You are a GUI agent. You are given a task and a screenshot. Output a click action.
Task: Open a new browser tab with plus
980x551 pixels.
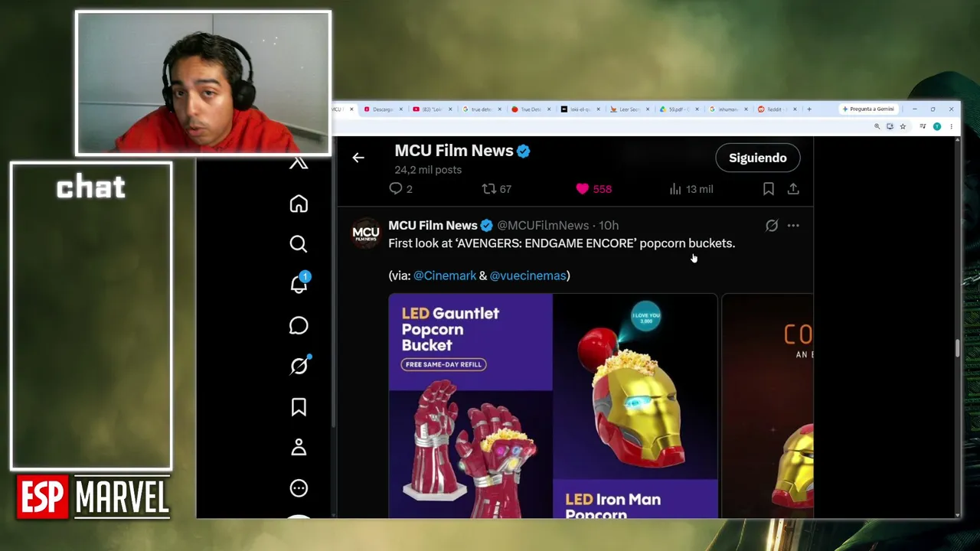(809, 109)
